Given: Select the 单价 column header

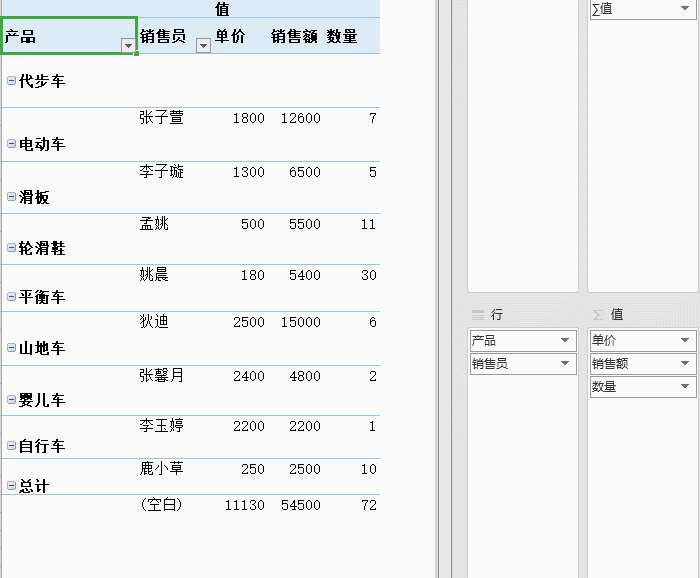Looking at the screenshot, I should coord(230,36).
